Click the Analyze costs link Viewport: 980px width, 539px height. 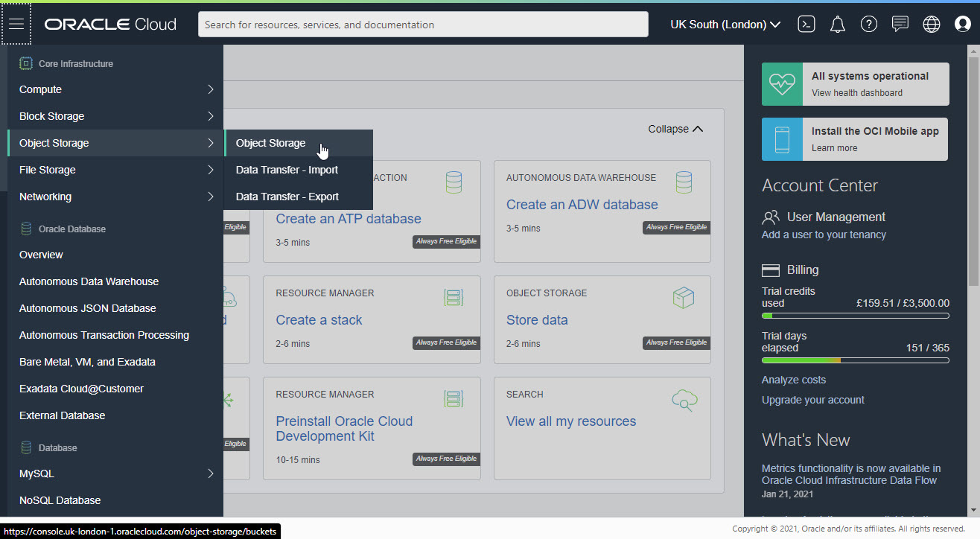[x=794, y=380]
